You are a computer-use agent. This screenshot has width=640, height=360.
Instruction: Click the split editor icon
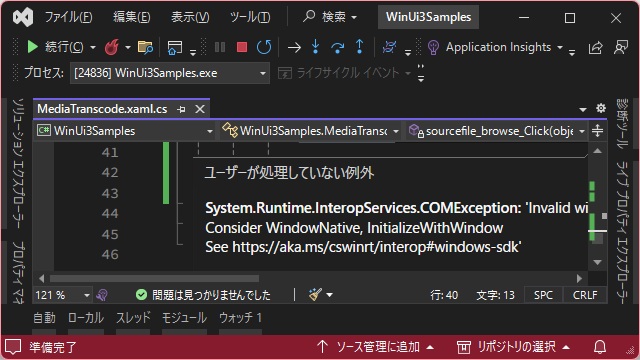[x=597, y=131]
